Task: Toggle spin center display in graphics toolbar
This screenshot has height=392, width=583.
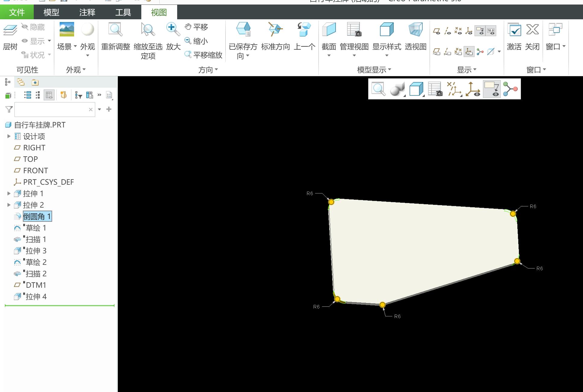Action: [510, 89]
